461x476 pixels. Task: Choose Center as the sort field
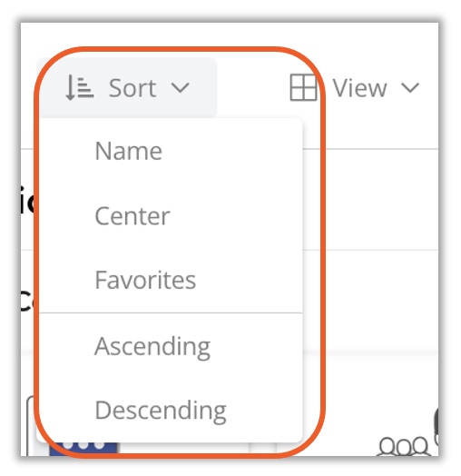tap(132, 216)
